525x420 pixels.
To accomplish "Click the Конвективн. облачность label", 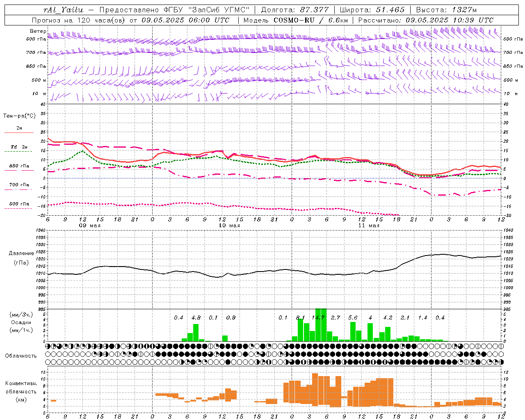I will point(21,388).
